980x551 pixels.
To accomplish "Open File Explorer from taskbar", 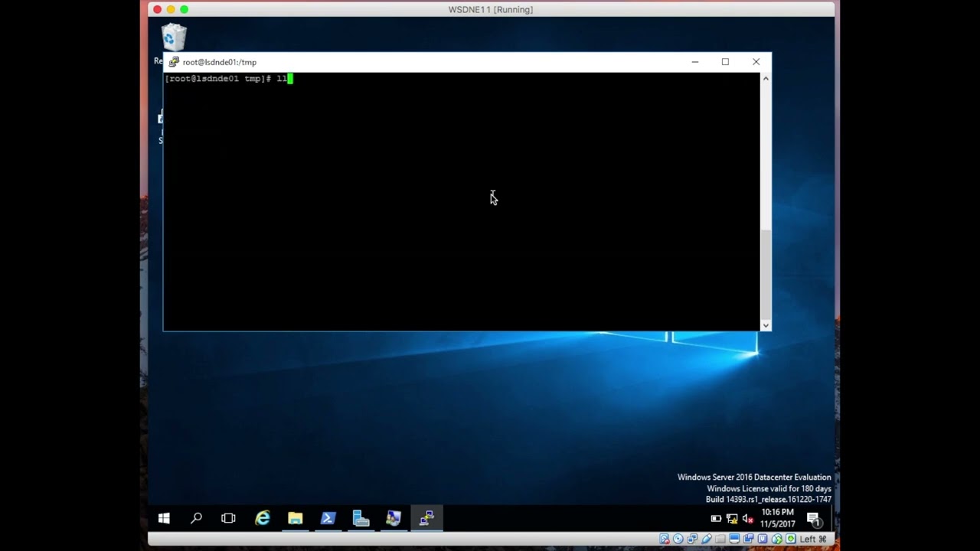I will [x=296, y=518].
